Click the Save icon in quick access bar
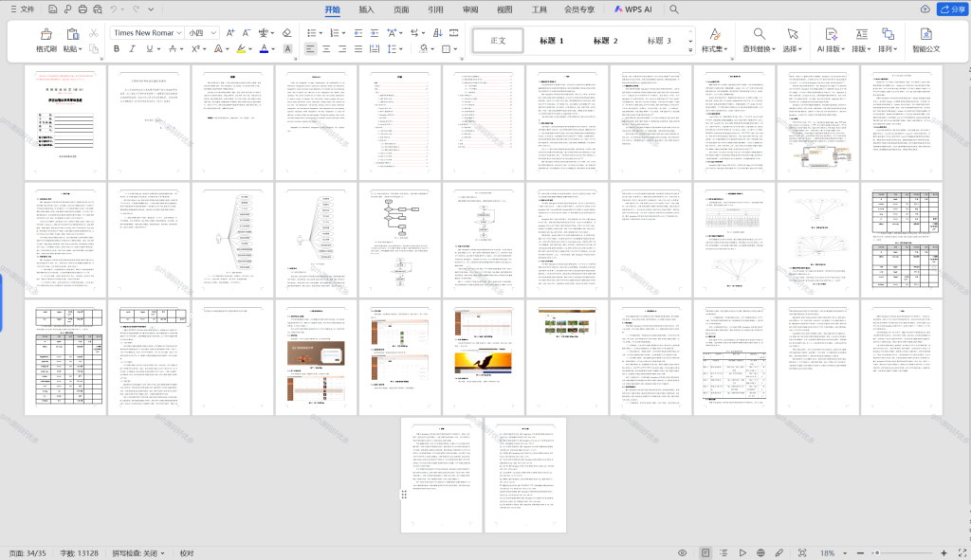Viewport: 971px width, 560px height. coord(53,9)
